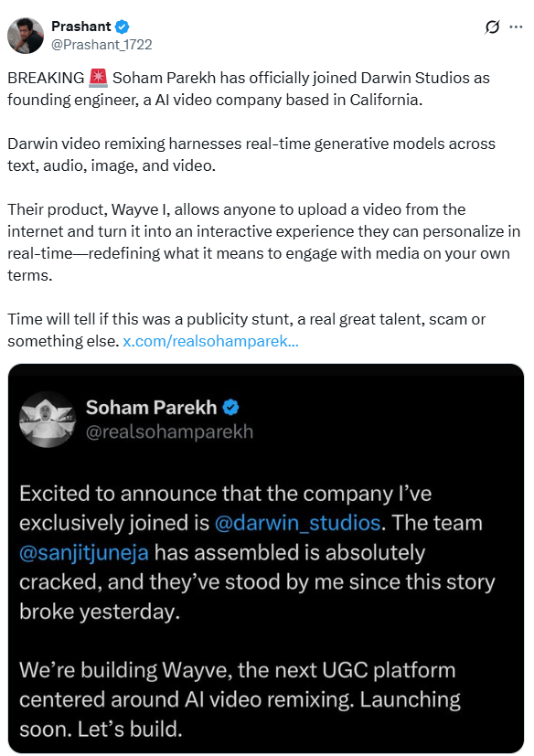Click the 'Darwin video remixing' paragraph

251,154
